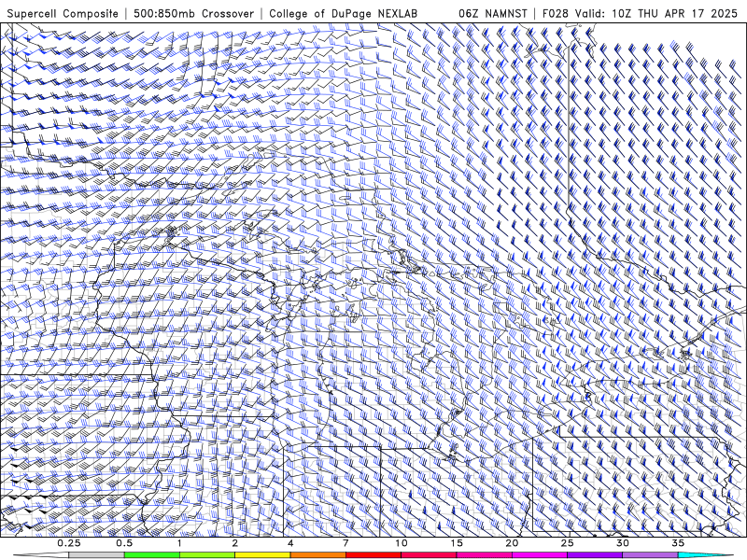
Task: Click the Supercell Composite title text
Action: pyautogui.click(x=63, y=13)
